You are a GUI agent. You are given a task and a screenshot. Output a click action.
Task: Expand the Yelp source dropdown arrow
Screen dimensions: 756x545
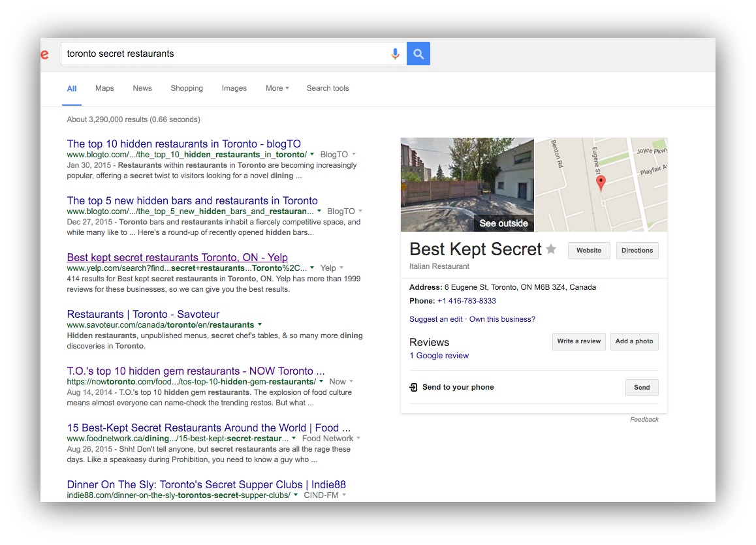[341, 268]
